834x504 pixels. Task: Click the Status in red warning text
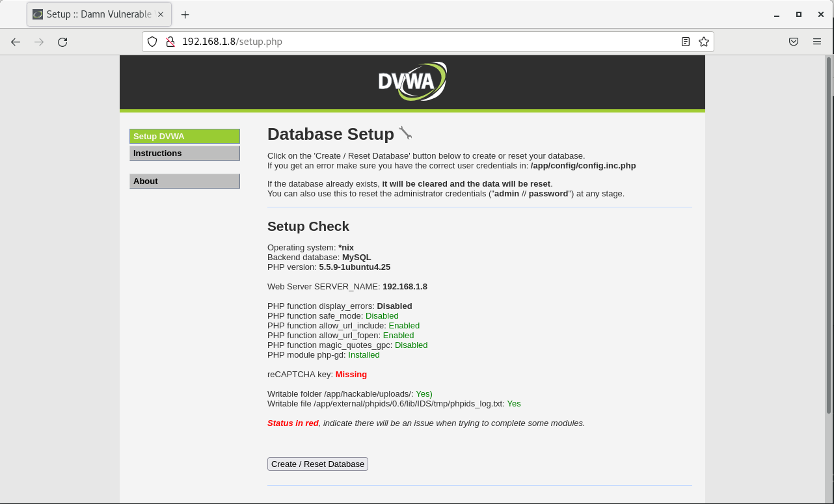292,423
